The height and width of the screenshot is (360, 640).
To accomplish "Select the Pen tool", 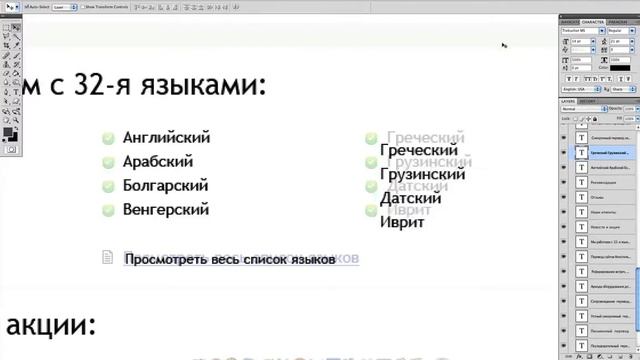I will [x=7, y=92].
